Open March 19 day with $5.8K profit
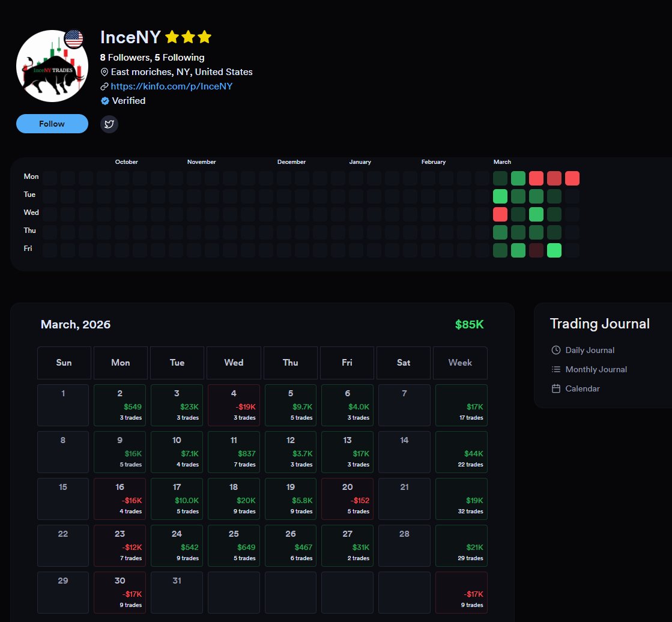Screen dimensions: 672x622 (x=291, y=499)
